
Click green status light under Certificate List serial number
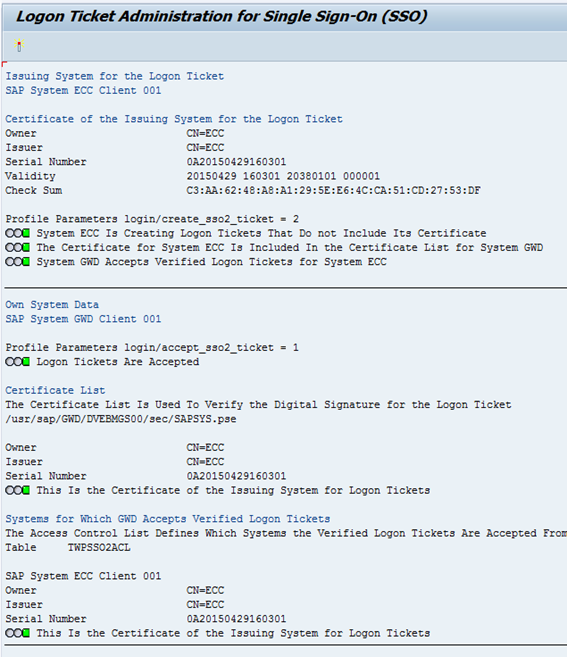(18, 490)
